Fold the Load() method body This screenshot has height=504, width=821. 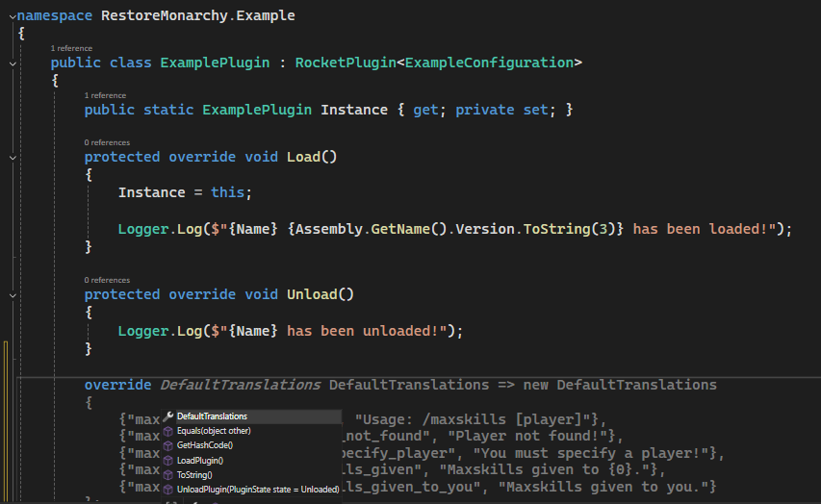point(12,157)
